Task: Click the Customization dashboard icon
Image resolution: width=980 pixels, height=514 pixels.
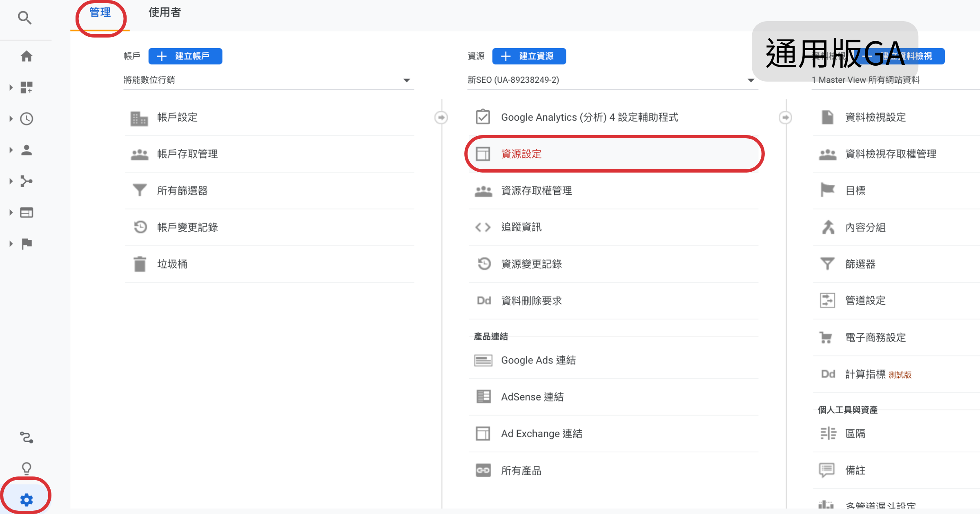Action: 27,87
